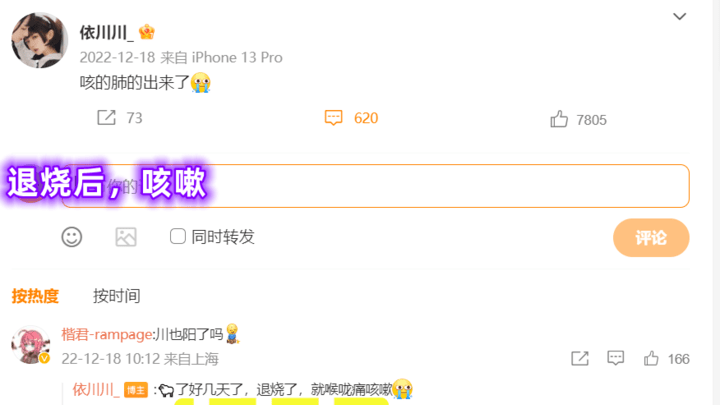Screen dimensions: 720x405
Task: Open 楷君-rampage's commenter avatar
Action: (30, 345)
